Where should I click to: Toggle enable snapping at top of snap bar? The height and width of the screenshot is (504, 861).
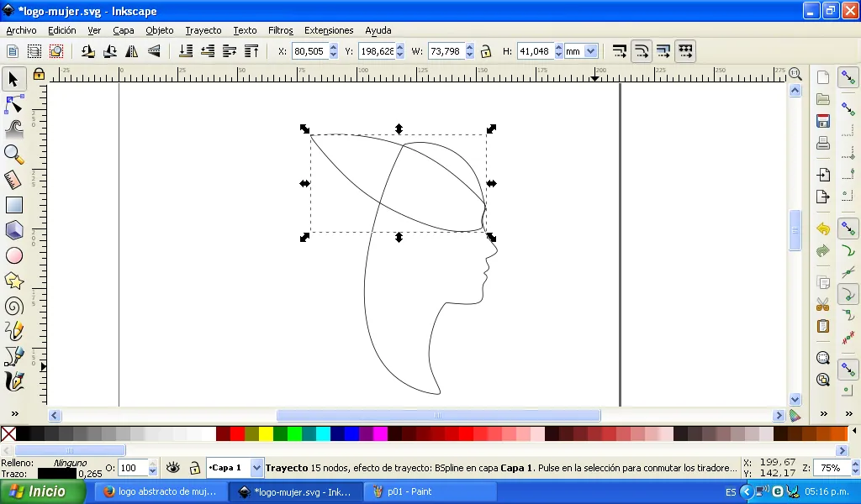click(848, 78)
